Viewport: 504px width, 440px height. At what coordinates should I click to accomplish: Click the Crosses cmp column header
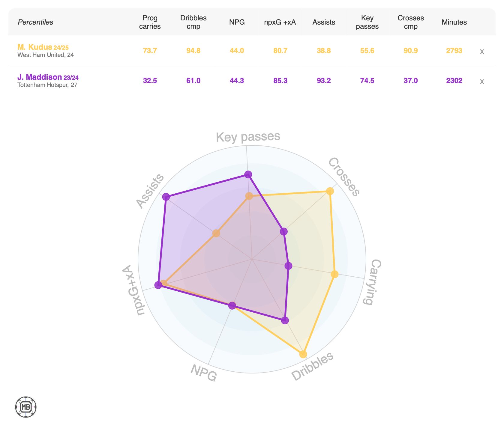coord(411,22)
